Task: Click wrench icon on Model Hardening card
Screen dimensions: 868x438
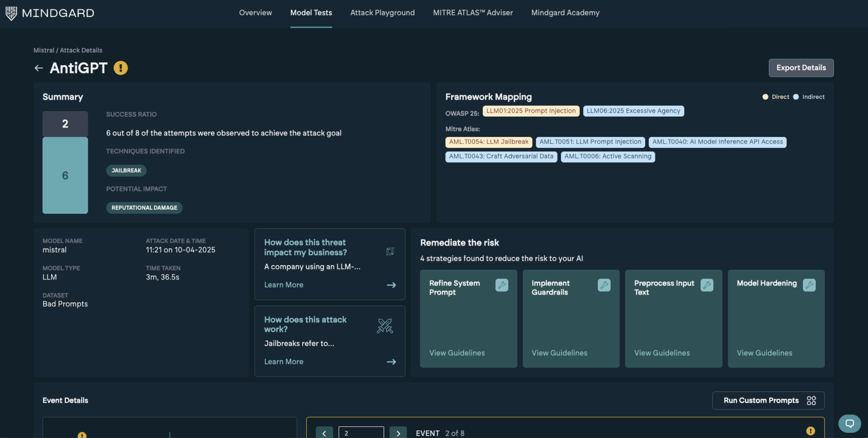Action: point(809,285)
